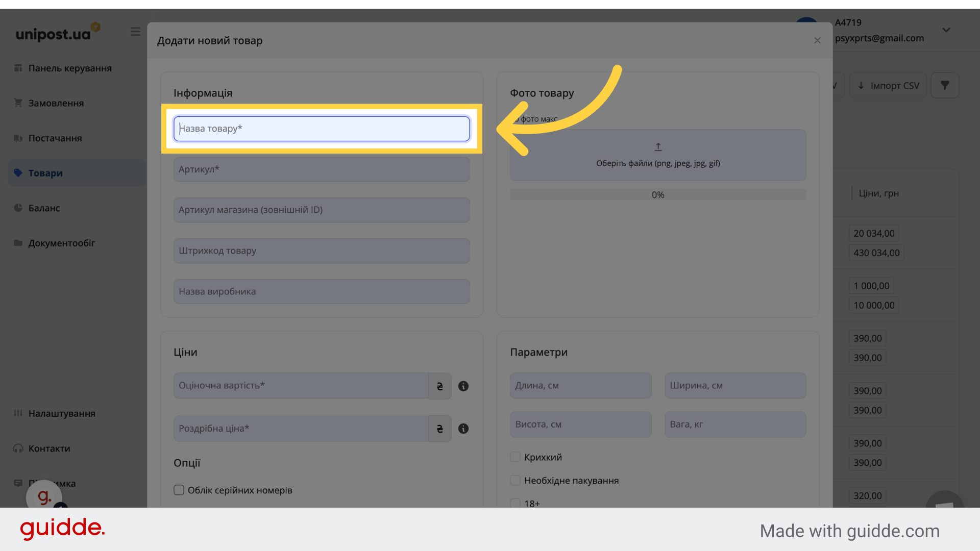Click the Назва виробника field
Image resolution: width=980 pixels, height=551 pixels.
[x=322, y=292]
